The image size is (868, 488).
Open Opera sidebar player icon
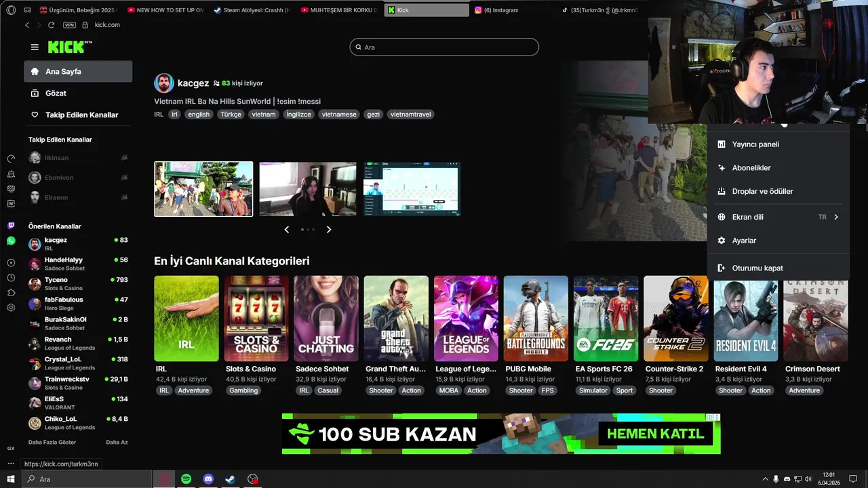11,263
